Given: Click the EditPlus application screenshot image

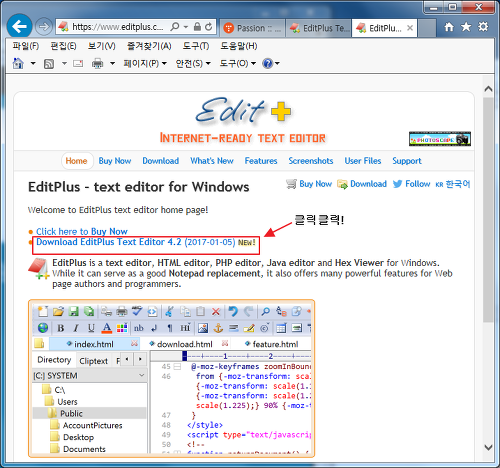Looking at the screenshot, I should click(x=172, y=378).
